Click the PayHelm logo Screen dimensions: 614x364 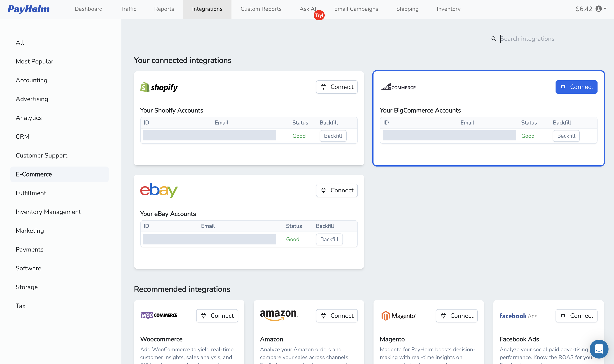point(28,9)
